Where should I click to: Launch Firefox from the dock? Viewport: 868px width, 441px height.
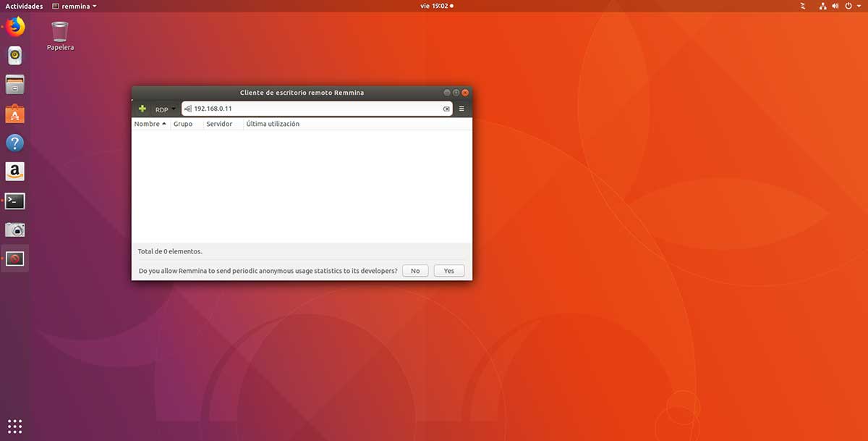click(14, 28)
